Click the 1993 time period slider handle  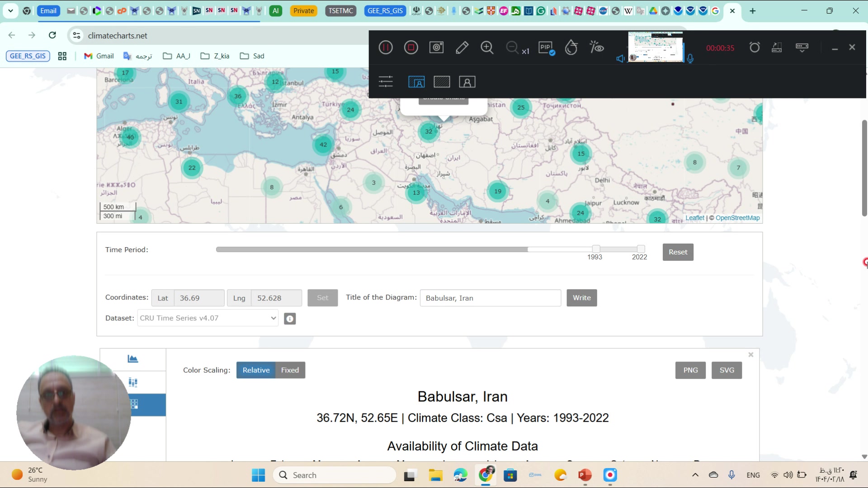pyautogui.click(x=596, y=249)
